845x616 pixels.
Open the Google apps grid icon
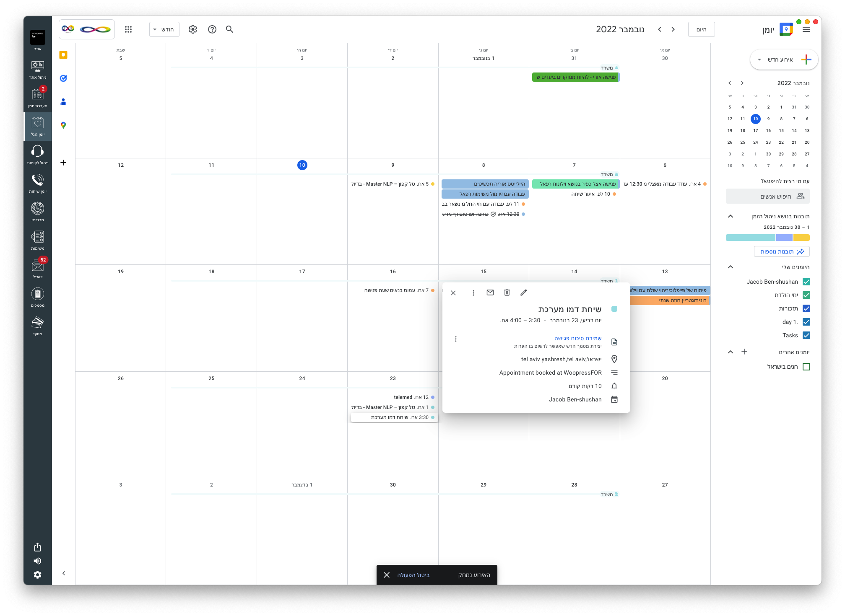(128, 29)
